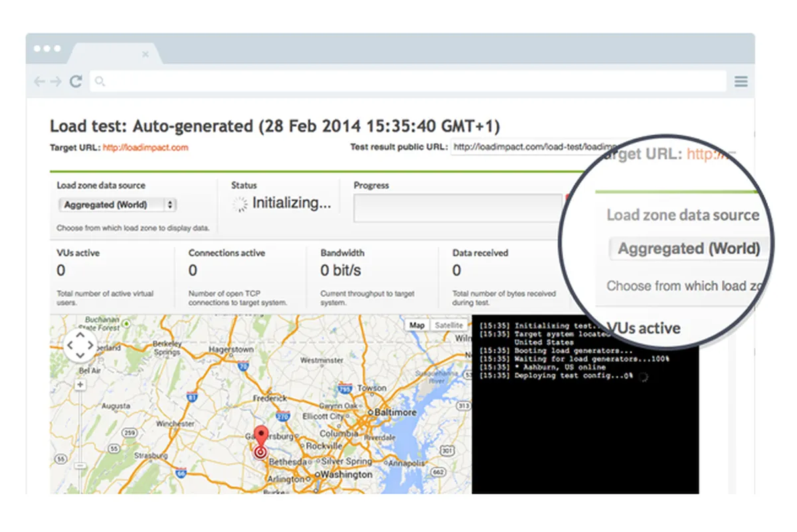Click the test Progress bar

tap(458, 208)
